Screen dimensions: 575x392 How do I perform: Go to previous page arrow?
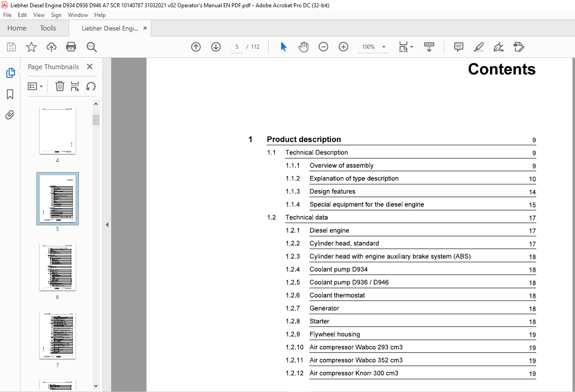point(196,47)
